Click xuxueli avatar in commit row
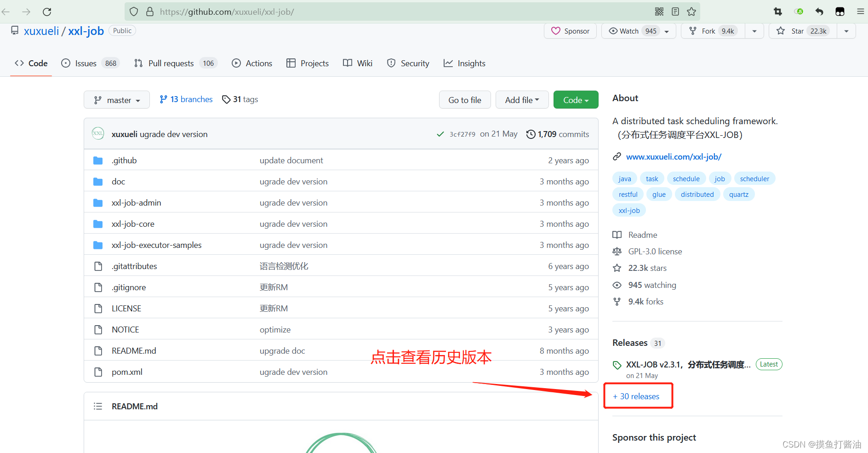This screenshot has height=453, width=868. coord(98,133)
